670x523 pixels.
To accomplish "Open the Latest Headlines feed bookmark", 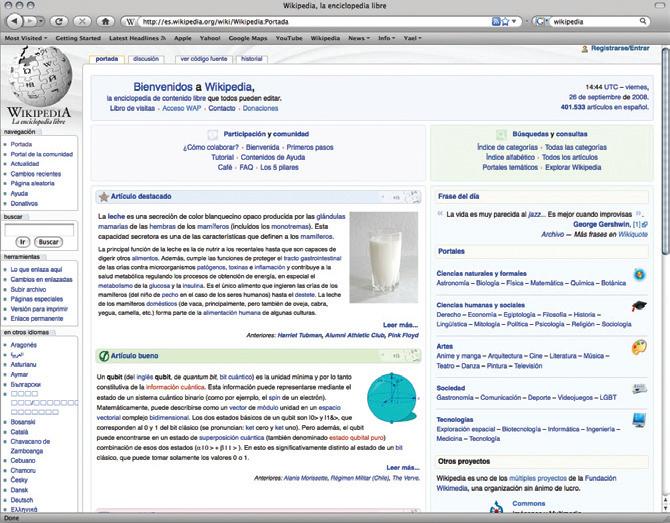I will (x=137, y=38).
